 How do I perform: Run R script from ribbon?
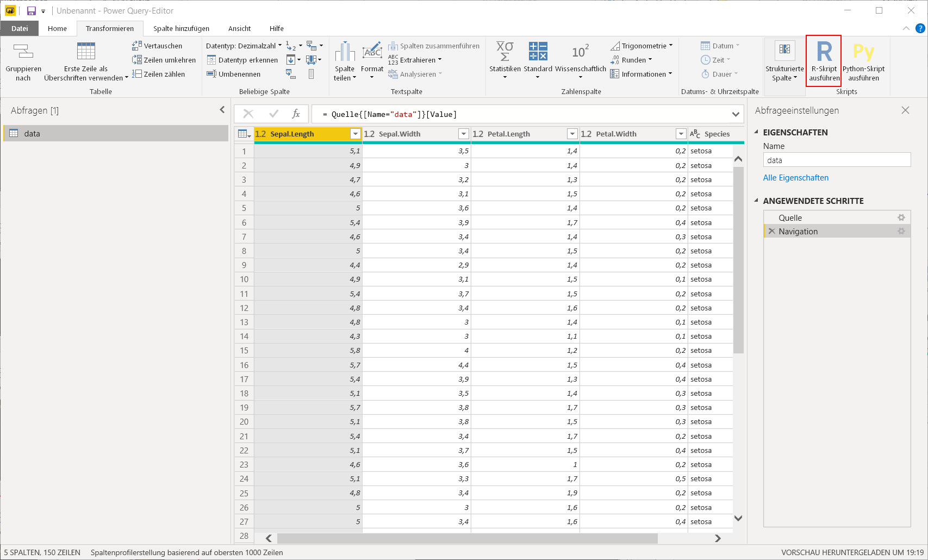[x=824, y=60]
